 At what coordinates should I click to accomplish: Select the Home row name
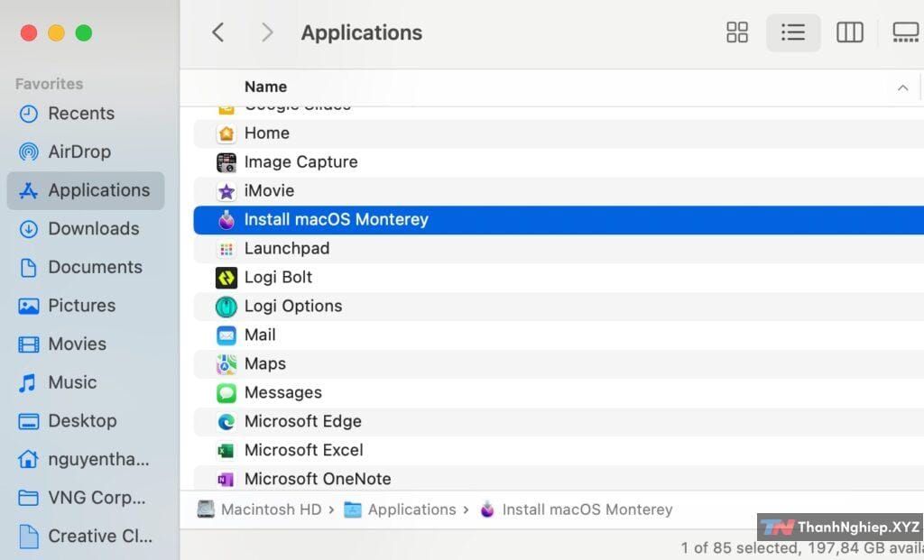pos(267,133)
